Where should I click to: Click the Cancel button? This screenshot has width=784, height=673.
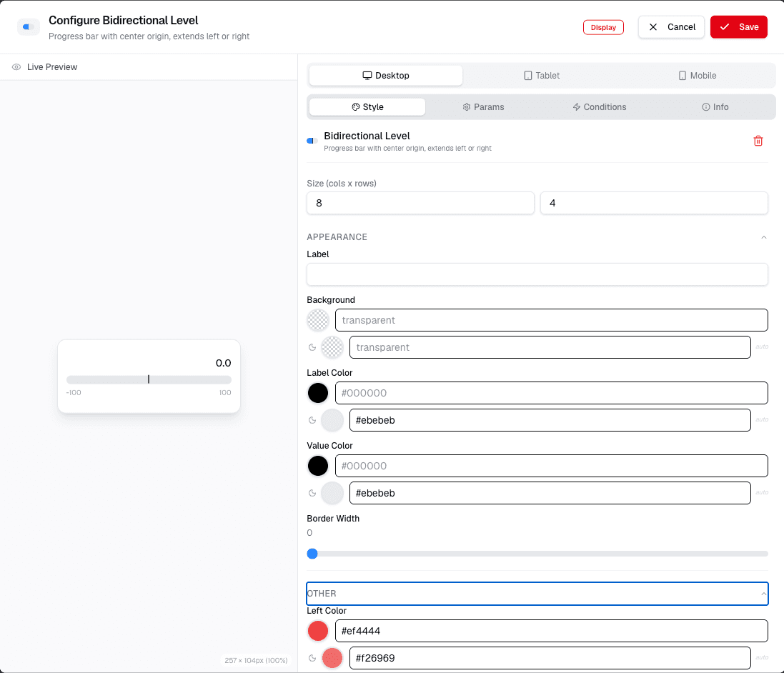coord(671,27)
